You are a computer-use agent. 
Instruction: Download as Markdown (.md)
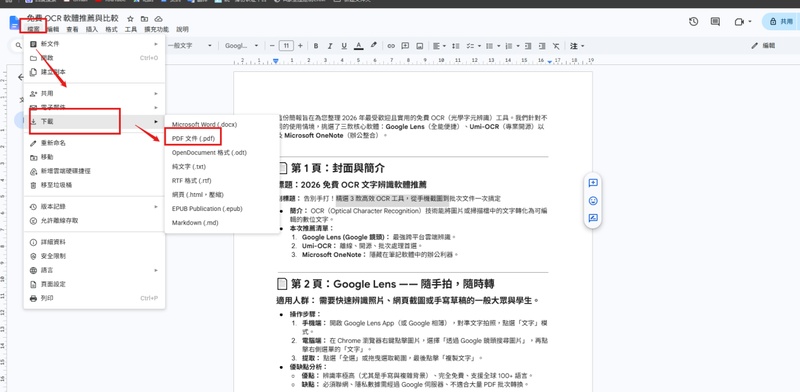point(222,223)
